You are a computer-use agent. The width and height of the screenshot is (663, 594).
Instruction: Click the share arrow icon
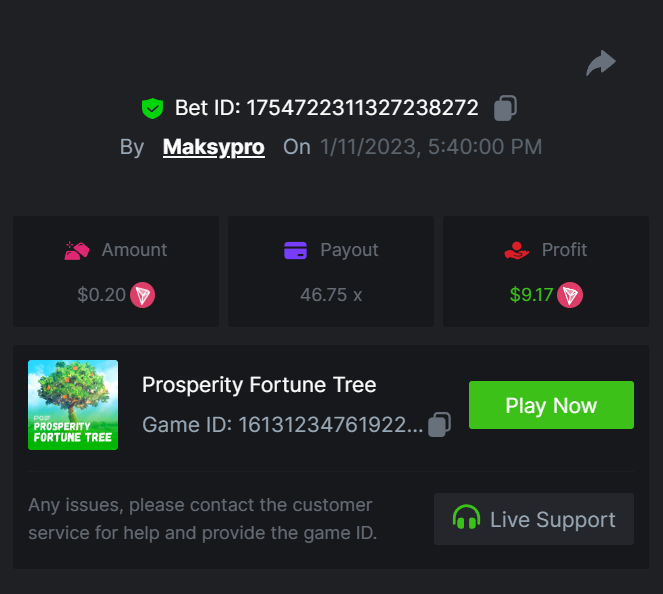tap(600, 64)
